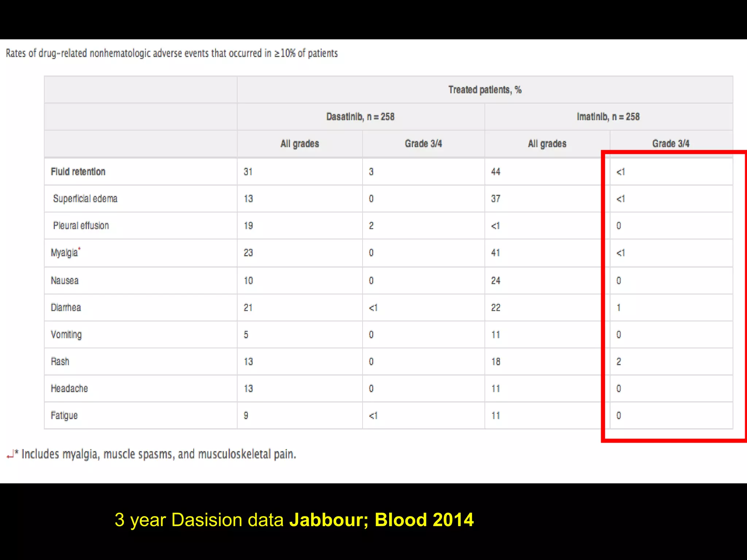Select the 'Headache' row label
Image resolution: width=747 pixels, height=560 pixels.
tap(69, 389)
